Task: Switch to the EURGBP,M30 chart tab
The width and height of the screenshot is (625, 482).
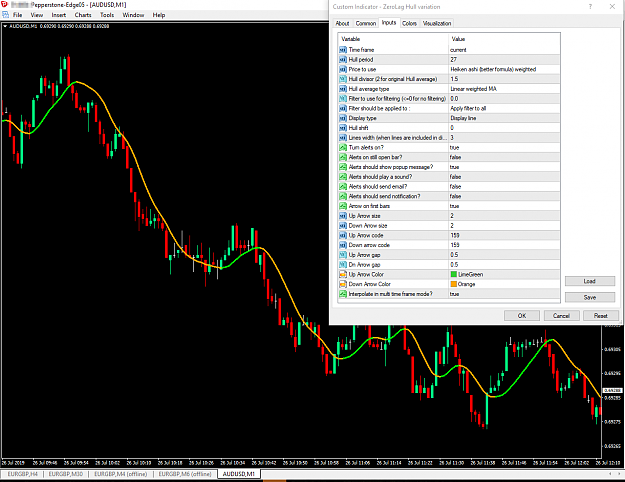Action: (x=66, y=474)
